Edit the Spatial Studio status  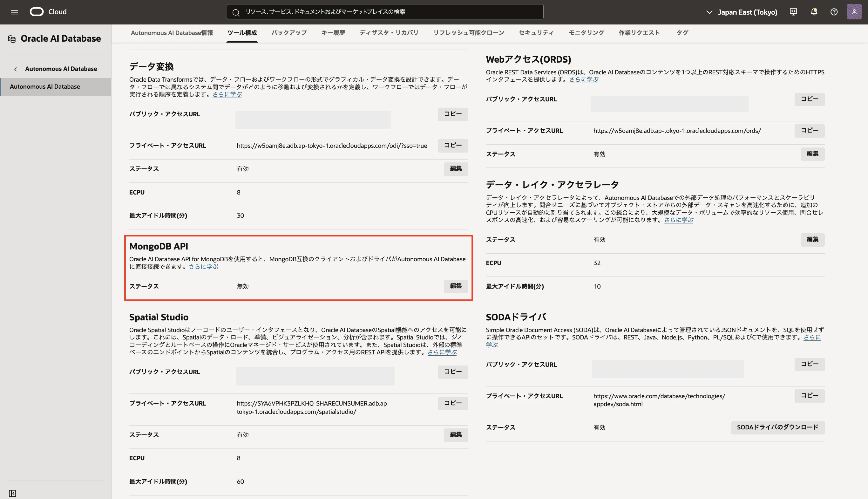click(x=456, y=434)
